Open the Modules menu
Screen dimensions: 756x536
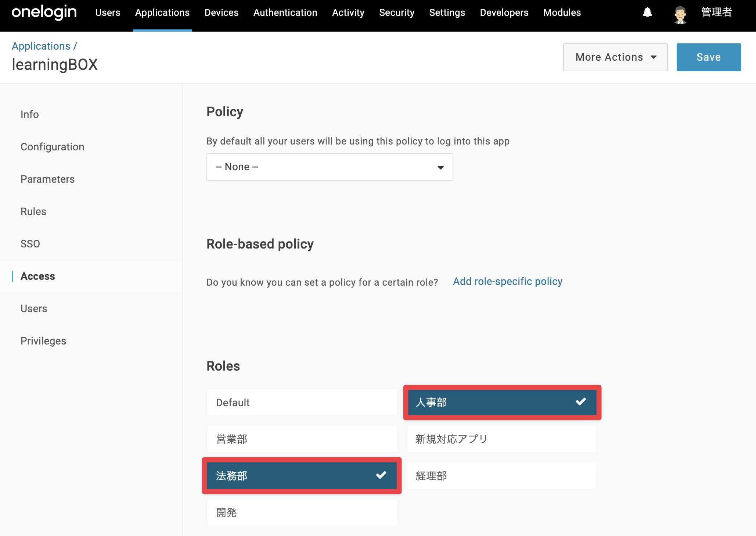click(562, 12)
